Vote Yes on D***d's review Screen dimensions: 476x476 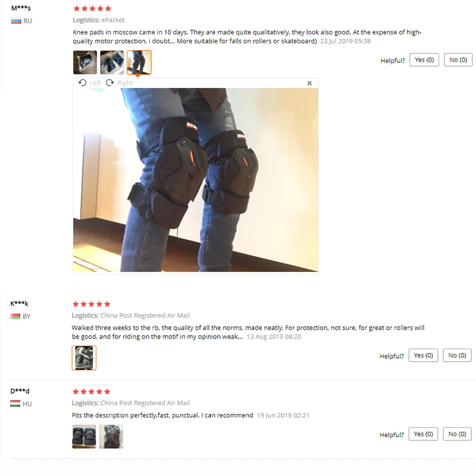pos(423,434)
